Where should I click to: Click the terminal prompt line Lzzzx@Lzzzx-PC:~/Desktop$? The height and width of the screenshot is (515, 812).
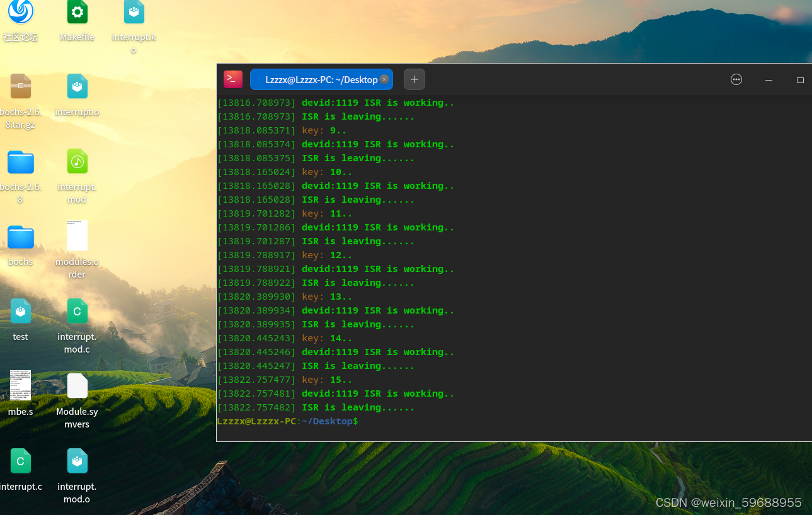pos(287,421)
